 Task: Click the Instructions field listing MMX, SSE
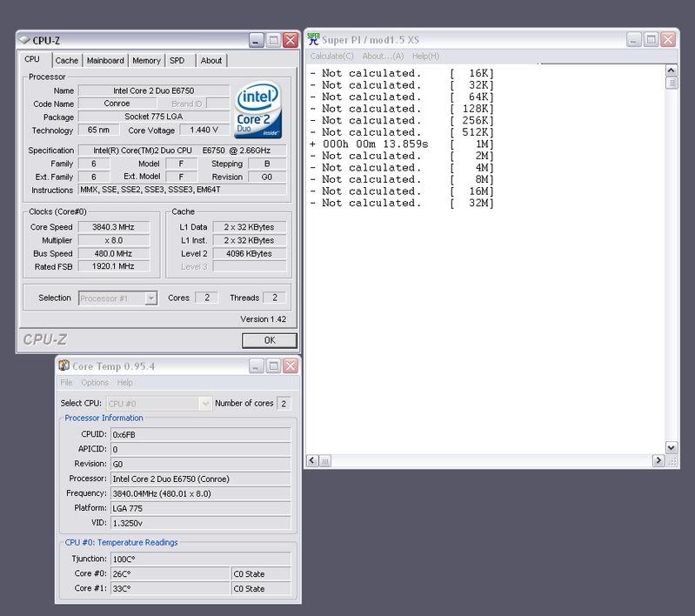pos(182,190)
